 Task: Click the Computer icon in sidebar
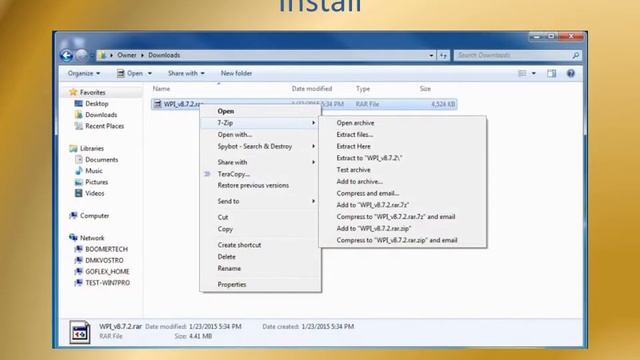coord(73,216)
